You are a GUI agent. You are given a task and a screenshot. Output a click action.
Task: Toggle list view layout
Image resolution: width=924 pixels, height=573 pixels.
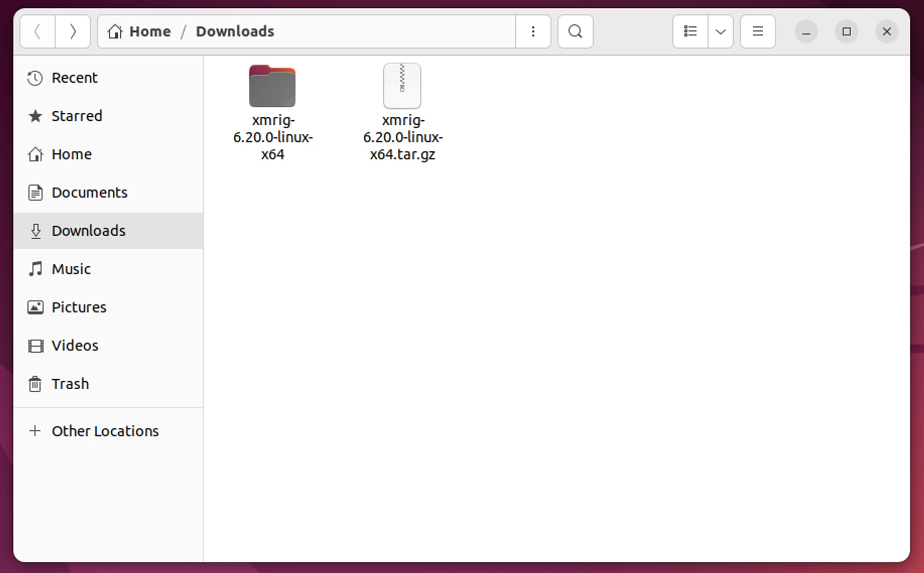pos(690,31)
